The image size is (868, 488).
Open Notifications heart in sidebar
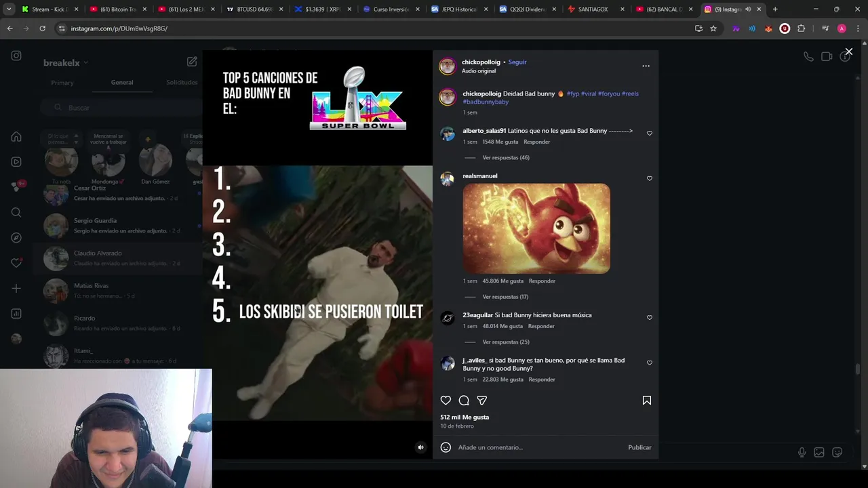pyautogui.click(x=16, y=263)
